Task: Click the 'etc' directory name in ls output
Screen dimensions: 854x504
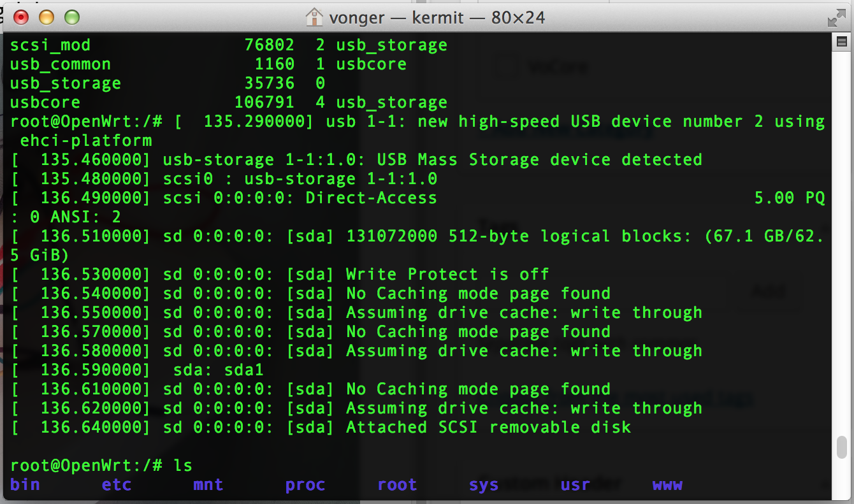Action: point(117,484)
